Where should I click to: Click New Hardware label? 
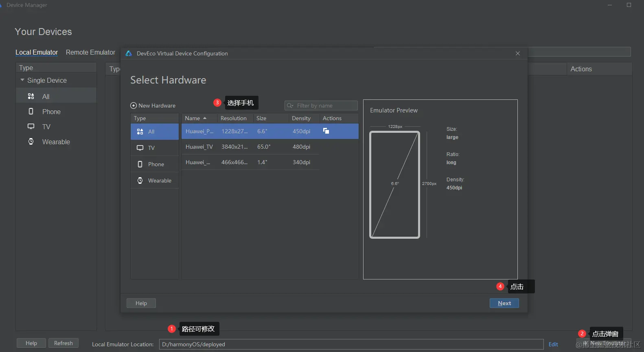(157, 106)
